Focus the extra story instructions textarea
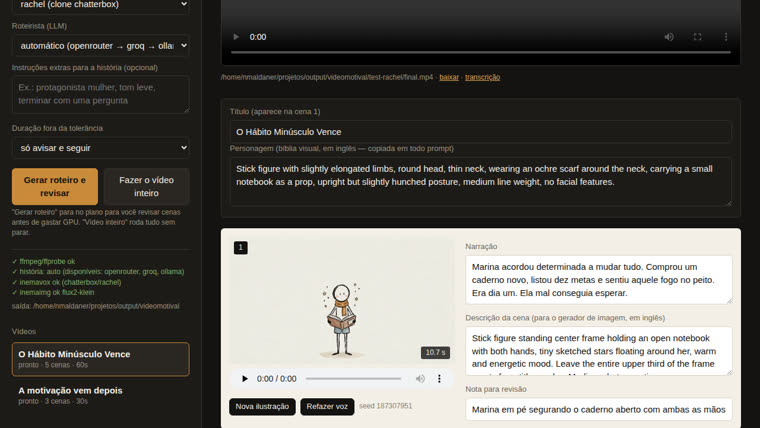This screenshot has width=760, height=428. (100, 94)
